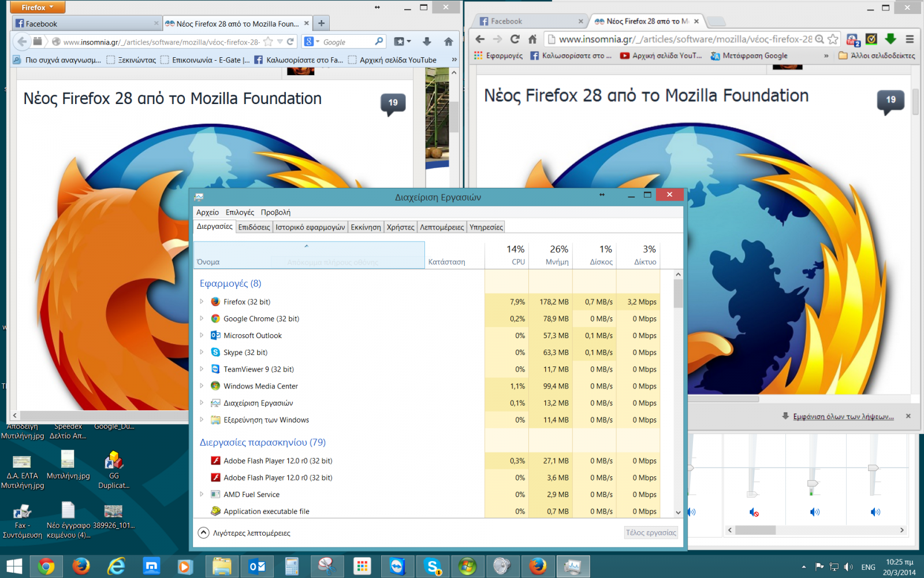Go to the Firefox home page icon

pyautogui.click(x=449, y=42)
